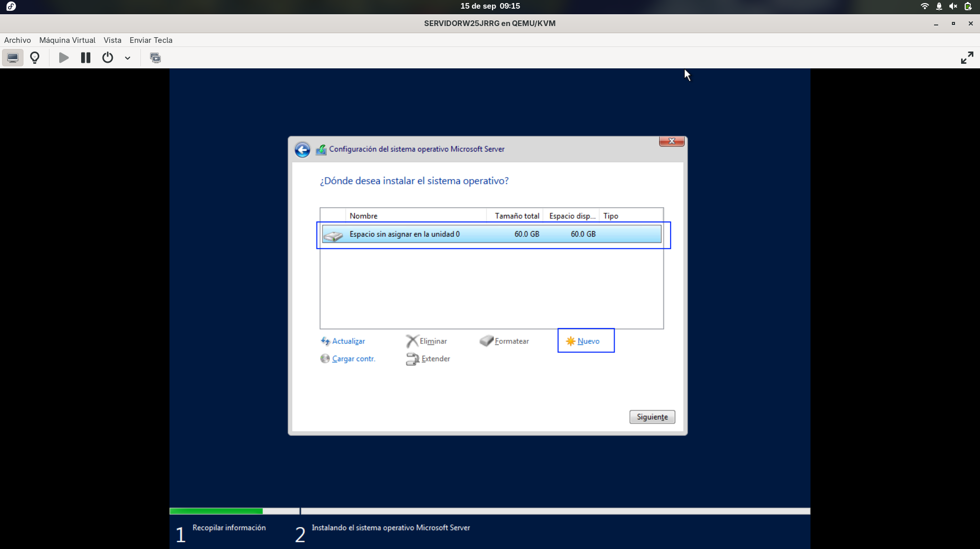
Task: Click the Espacio disp... column header
Action: tap(571, 216)
